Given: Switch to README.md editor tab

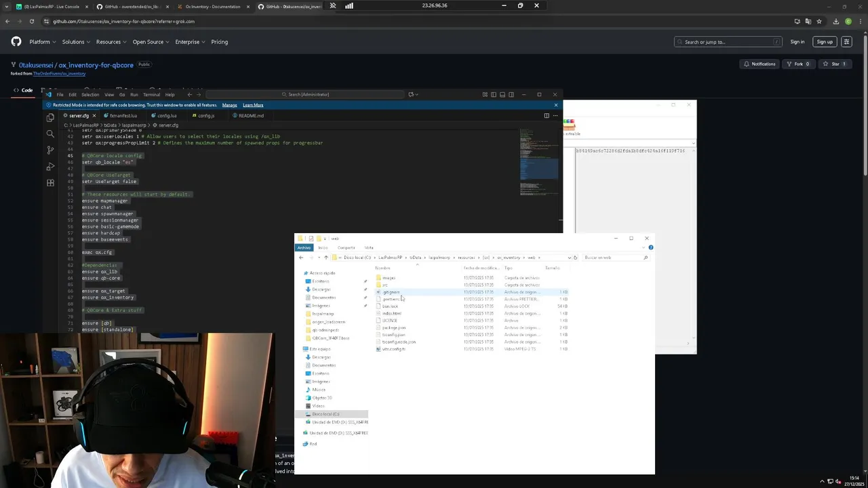Looking at the screenshot, I should click(x=250, y=115).
